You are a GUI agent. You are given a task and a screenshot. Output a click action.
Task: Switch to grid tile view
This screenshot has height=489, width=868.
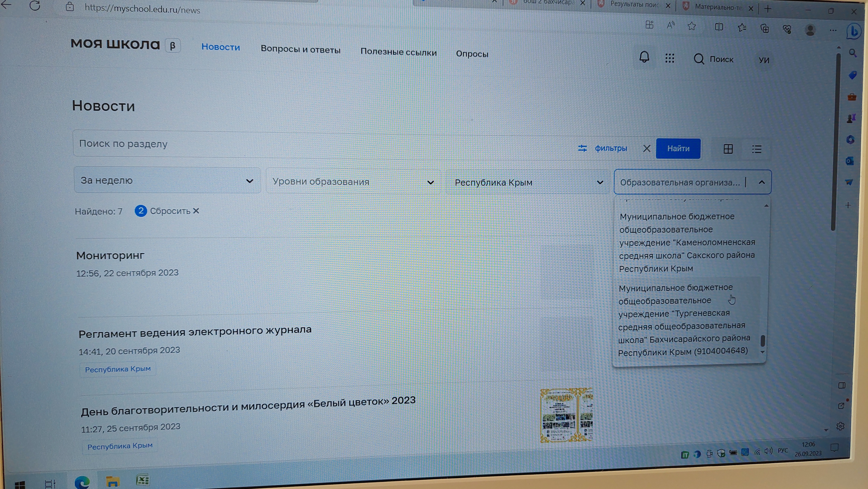click(728, 149)
